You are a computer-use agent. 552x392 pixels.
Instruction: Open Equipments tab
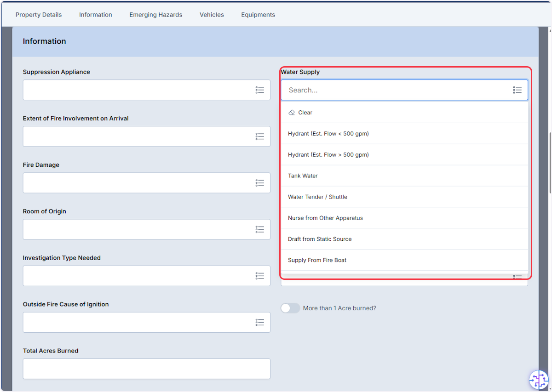click(x=258, y=15)
